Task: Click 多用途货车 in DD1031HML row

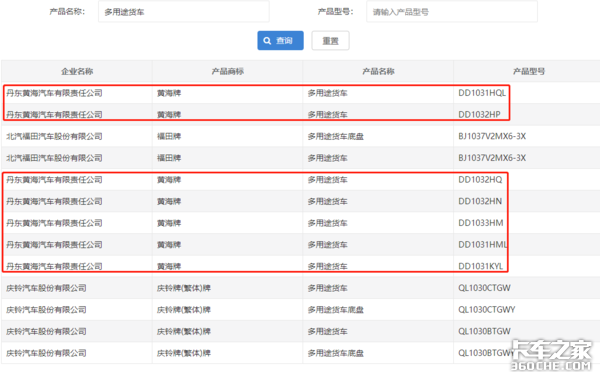Action: [328, 245]
